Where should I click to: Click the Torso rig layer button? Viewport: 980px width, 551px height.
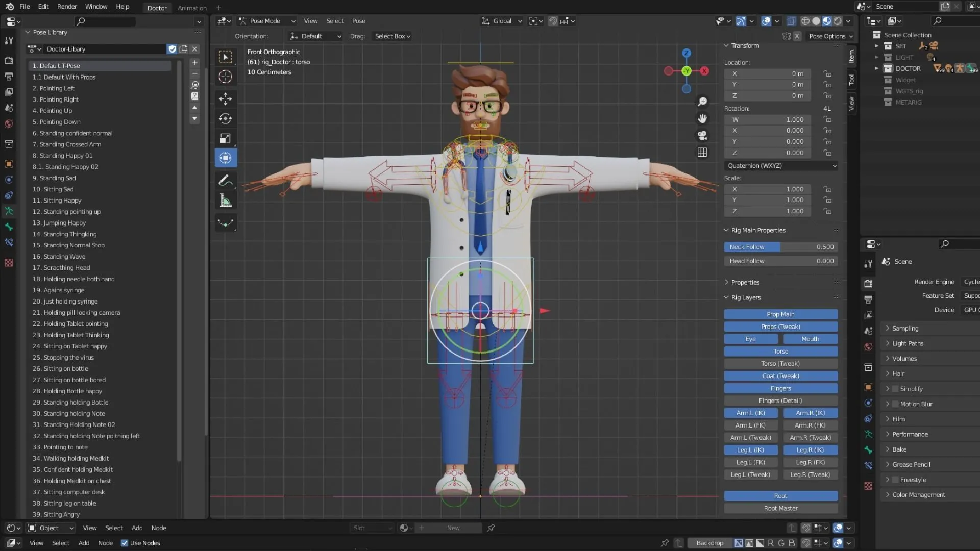pyautogui.click(x=780, y=351)
